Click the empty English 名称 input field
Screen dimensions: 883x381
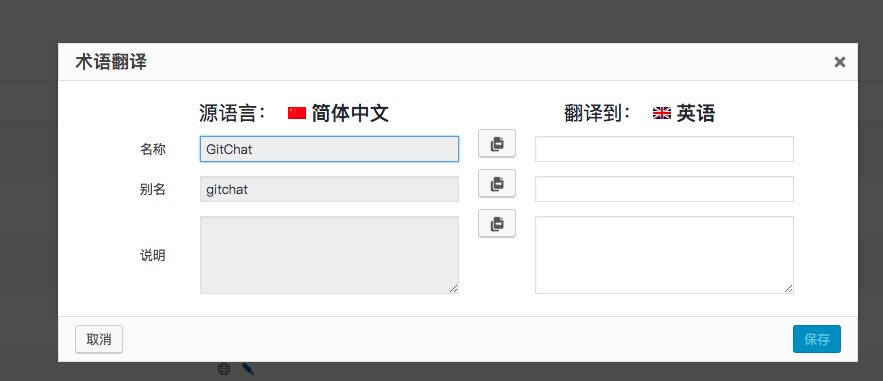[665, 149]
